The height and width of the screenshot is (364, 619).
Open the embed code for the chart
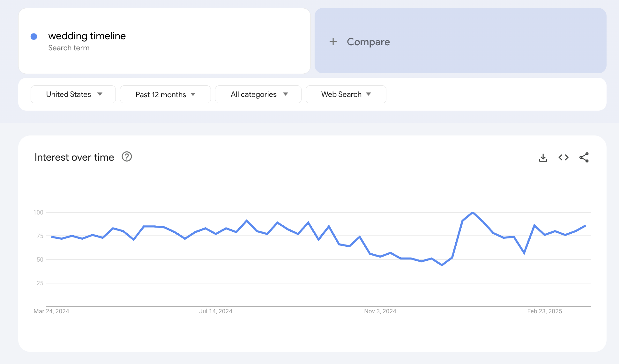(563, 157)
